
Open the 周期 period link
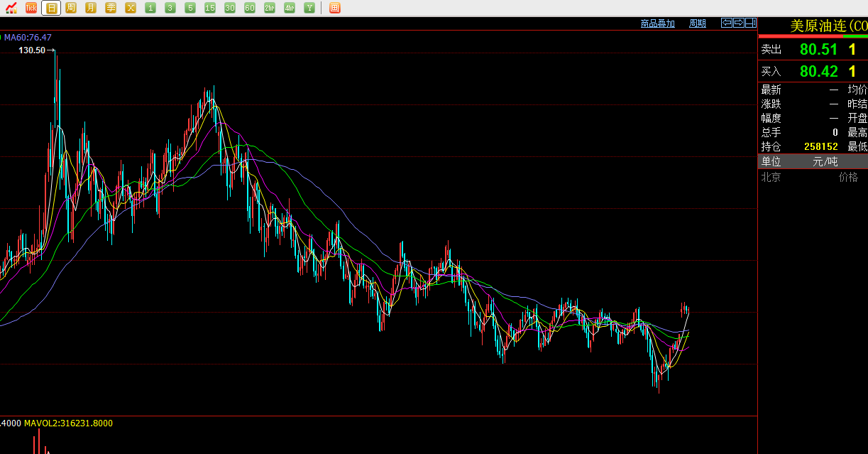pyautogui.click(x=698, y=23)
